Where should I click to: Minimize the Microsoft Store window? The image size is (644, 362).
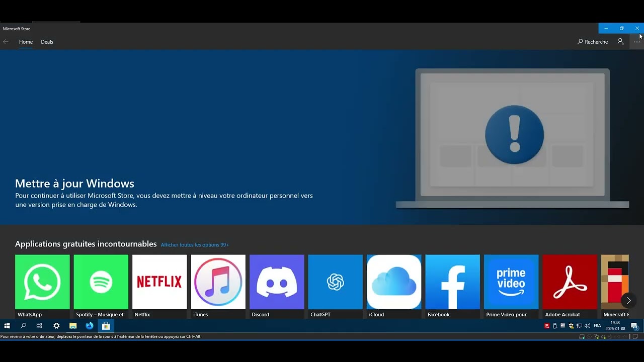[606, 28]
